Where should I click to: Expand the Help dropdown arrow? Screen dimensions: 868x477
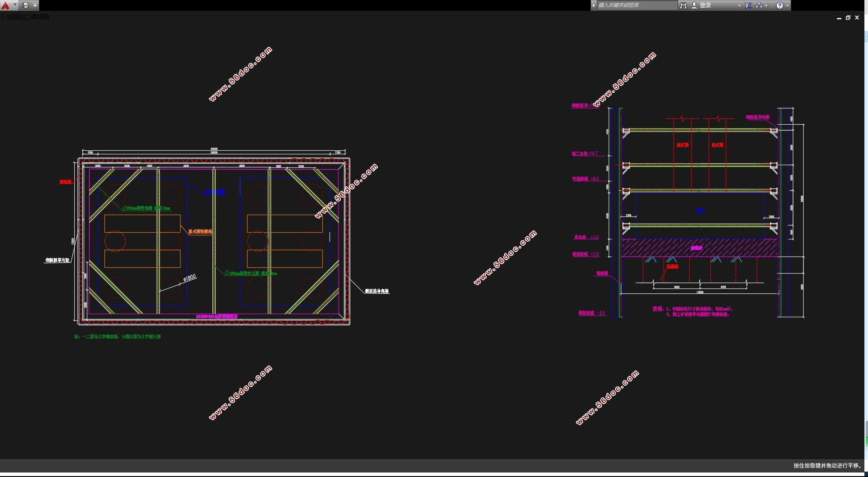[x=787, y=5]
